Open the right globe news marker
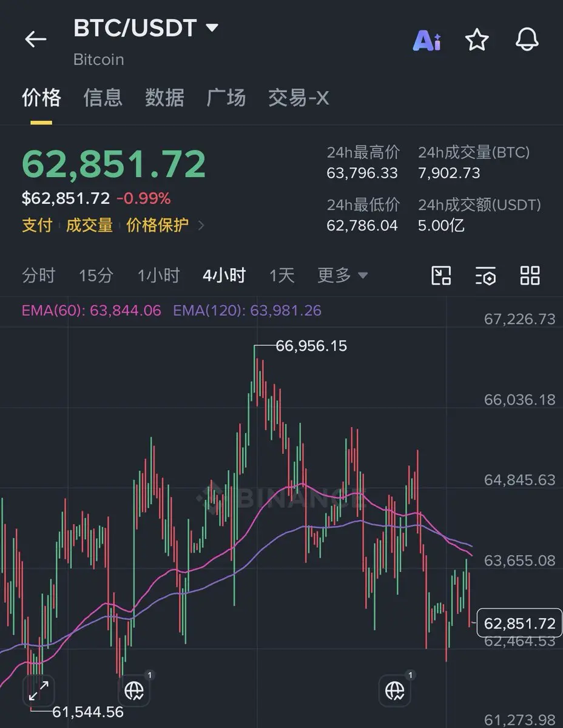563x728 pixels. pyautogui.click(x=395, y=689)
